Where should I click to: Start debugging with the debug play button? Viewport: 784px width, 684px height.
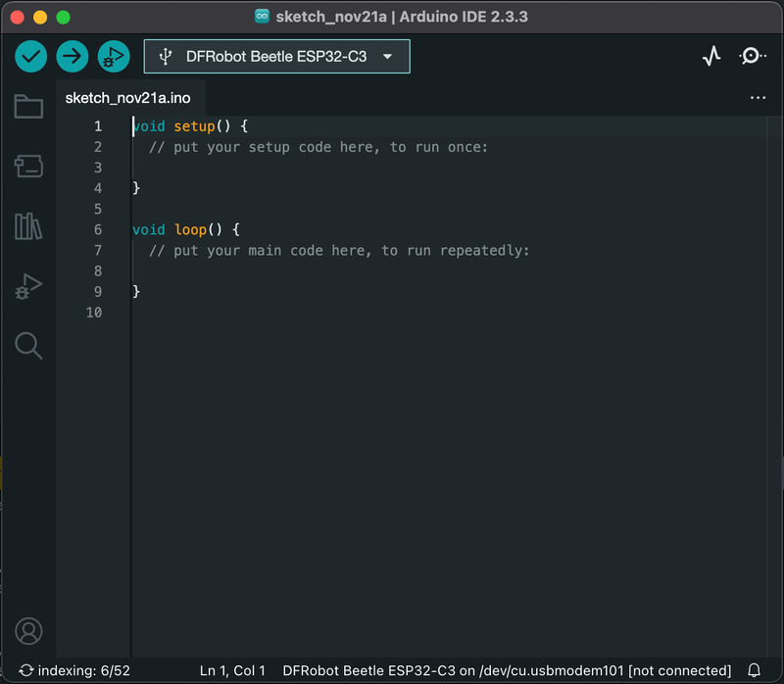coord(114,57)
